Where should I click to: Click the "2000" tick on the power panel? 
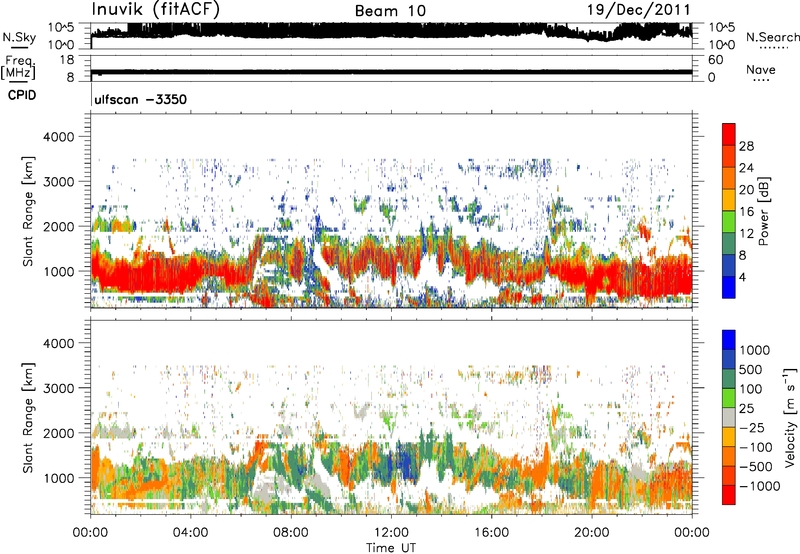[58, 226]
